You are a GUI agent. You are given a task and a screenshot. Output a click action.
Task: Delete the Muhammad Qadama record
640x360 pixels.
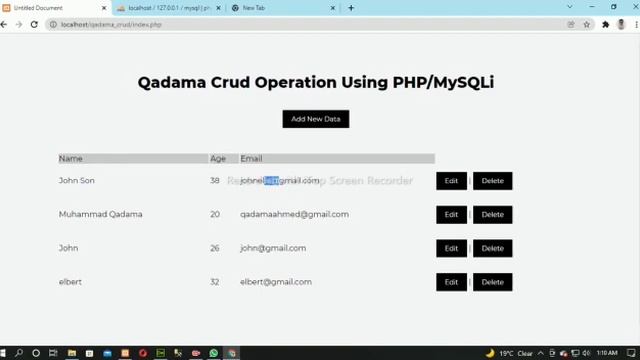click(493, 215)
